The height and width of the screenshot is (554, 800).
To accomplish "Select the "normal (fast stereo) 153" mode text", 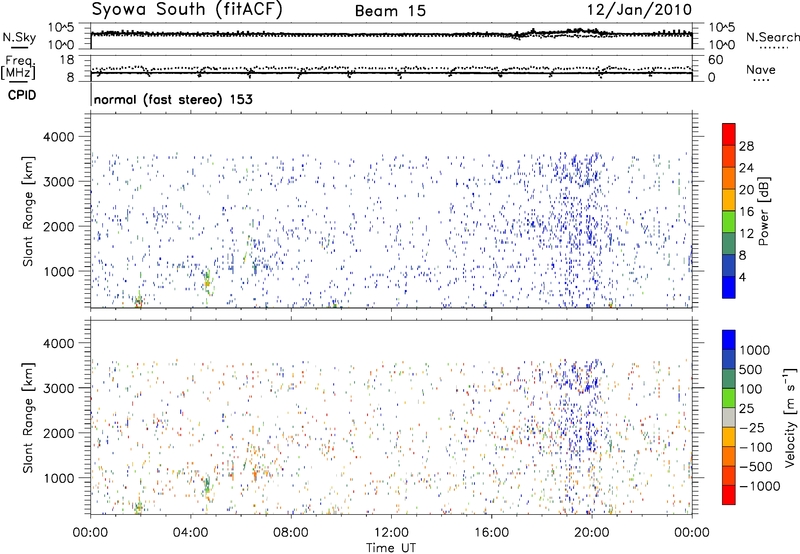I will pyautogui.click(x=173, y=99).
